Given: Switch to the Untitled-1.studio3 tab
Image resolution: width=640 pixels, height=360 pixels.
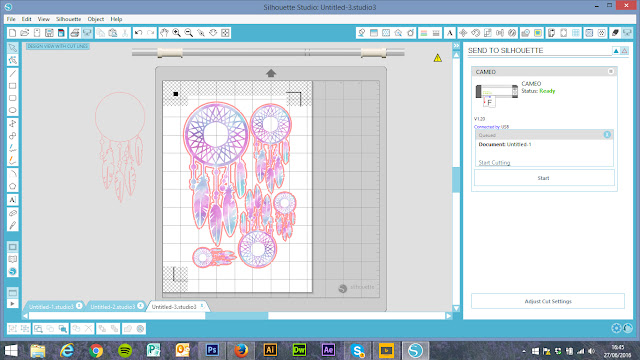Looking at the screenshot, I should 51,307.
